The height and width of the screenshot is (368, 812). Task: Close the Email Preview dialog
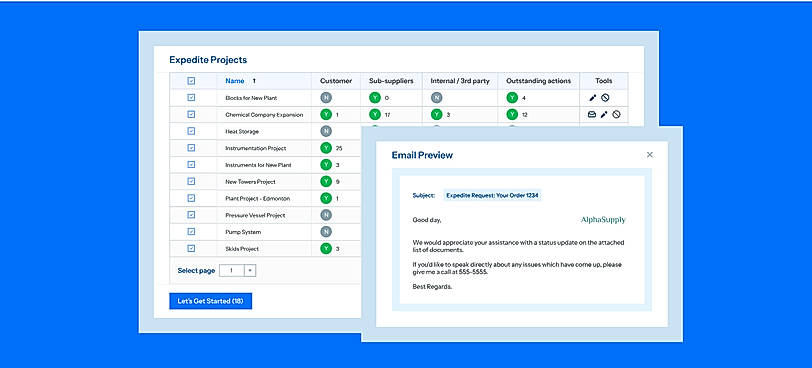(x=650, y=155)
